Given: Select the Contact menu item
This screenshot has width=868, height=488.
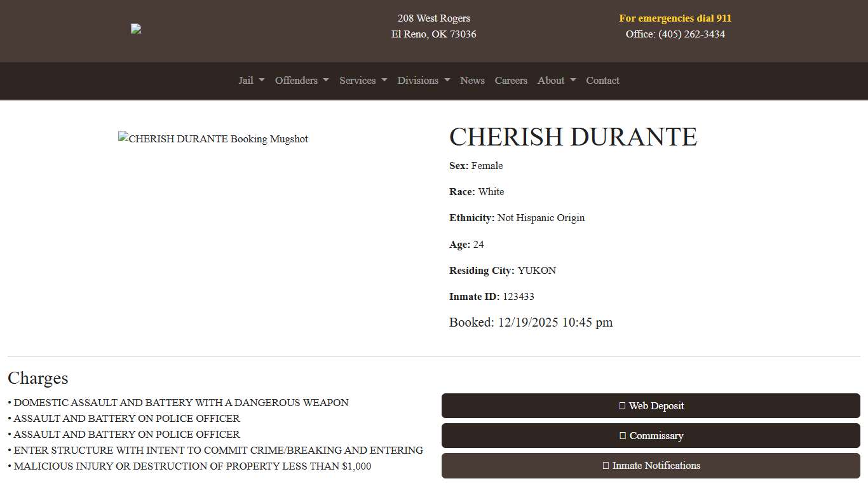Looking at the screenshot, I should point(602,81).
